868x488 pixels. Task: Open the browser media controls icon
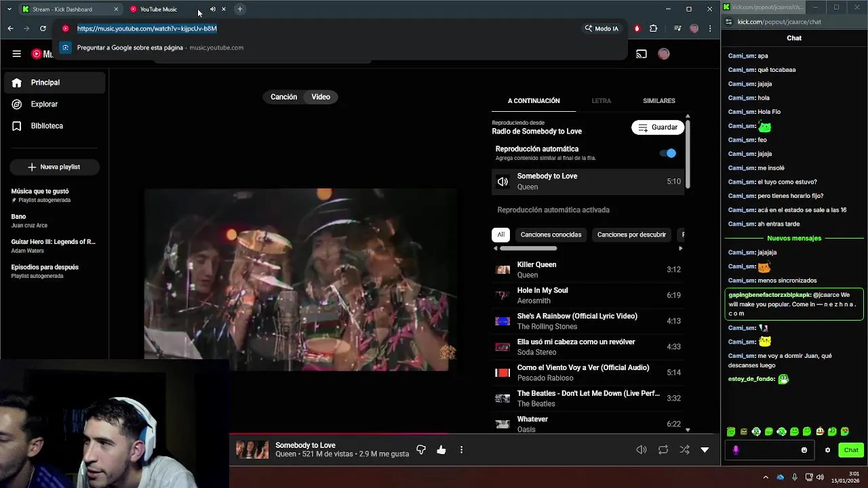click(677, 28)
